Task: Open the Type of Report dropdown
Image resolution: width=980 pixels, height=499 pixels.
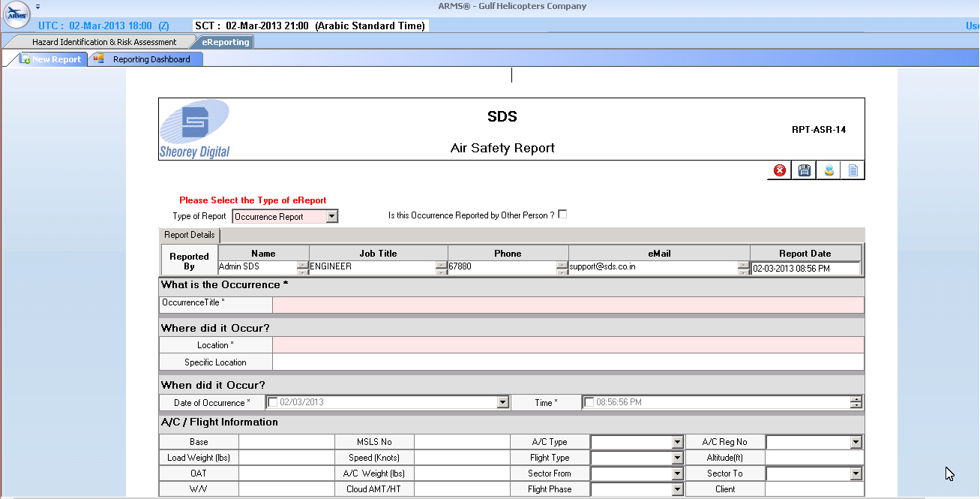Action: (331, 217)
